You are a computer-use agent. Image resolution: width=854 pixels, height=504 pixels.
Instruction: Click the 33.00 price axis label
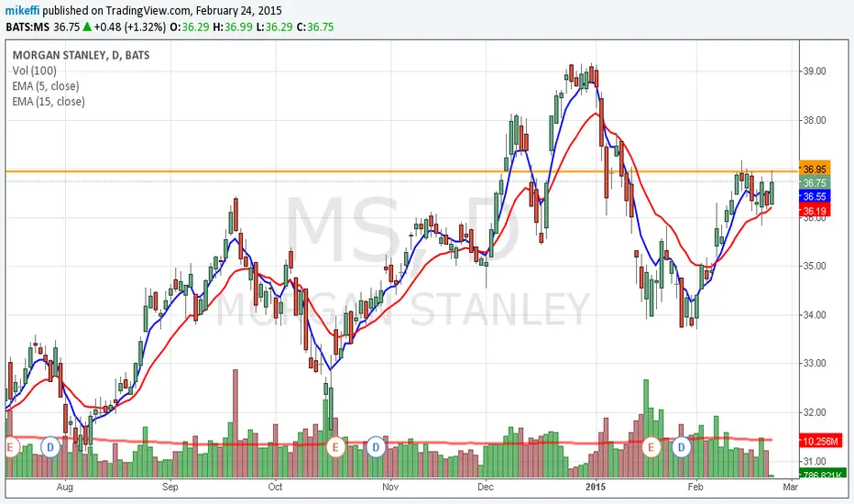[815, 364]
